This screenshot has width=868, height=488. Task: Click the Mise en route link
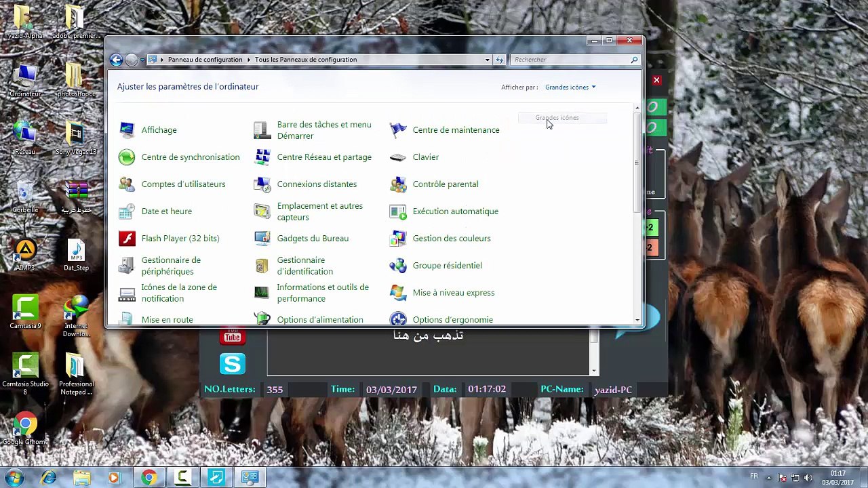167,320
